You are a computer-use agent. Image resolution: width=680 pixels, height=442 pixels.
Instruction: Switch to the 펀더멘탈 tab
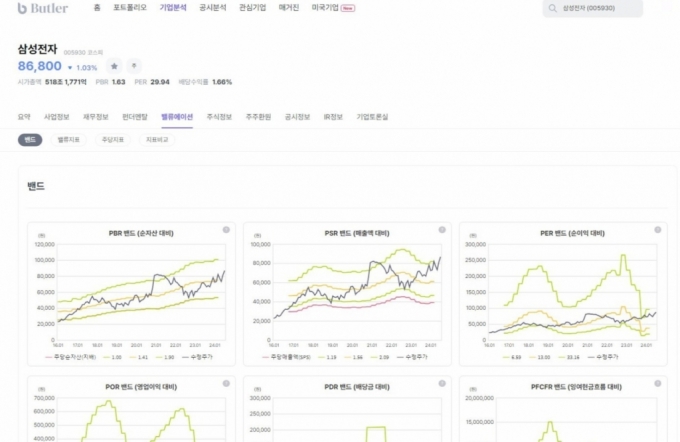[x=135, y=117]
